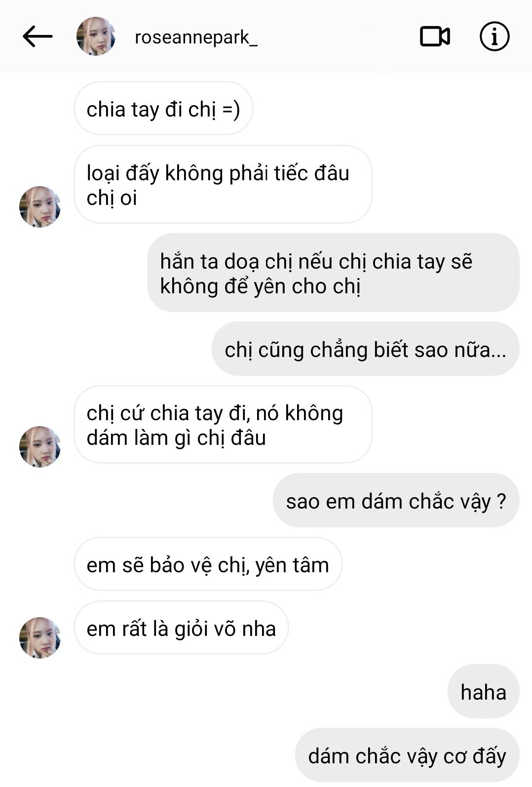Tap avatar beside 'em rất là giỏi võ nha'
The width and height of the screenshot is (532, 787).
(40, 637)
